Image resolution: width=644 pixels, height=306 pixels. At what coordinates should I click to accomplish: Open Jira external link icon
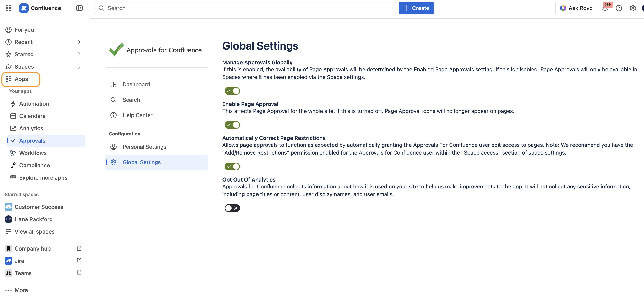(79, 260)
